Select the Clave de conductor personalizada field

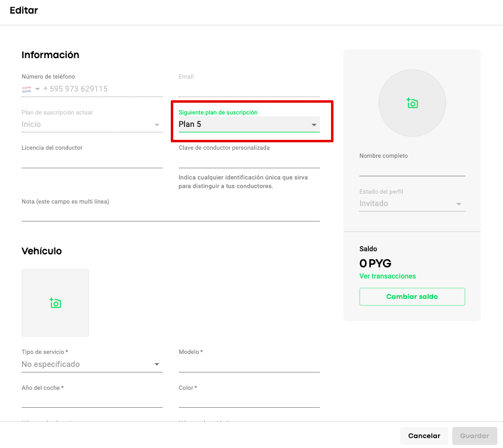249,160
